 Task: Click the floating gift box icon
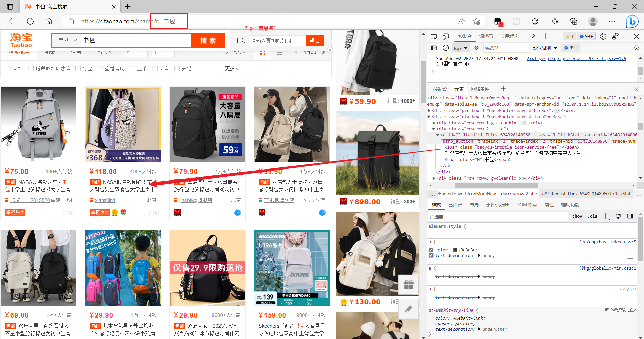click(408, 285)
